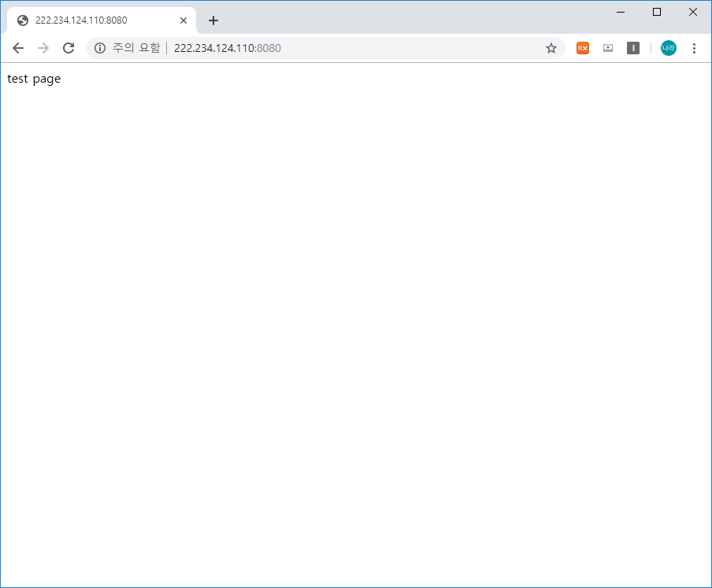
Task: Open the gray screen extension icon
Action: pos(608,48)
